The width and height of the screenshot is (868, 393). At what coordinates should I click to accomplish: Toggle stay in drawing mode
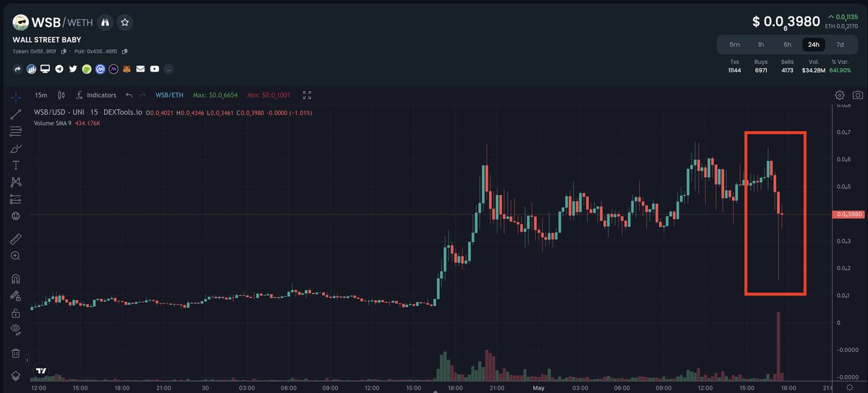[x=15, y=295]
